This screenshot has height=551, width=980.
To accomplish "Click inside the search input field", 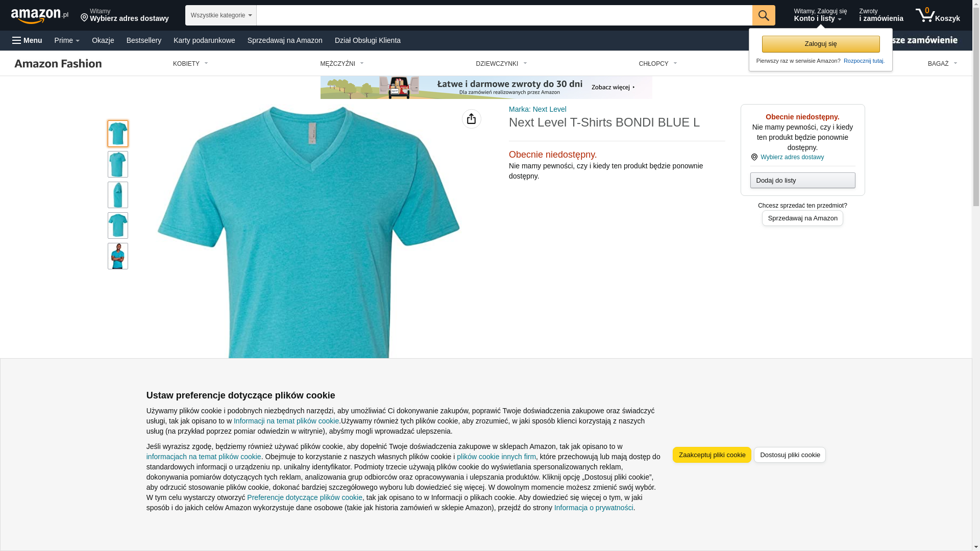I will click(504, 15).
